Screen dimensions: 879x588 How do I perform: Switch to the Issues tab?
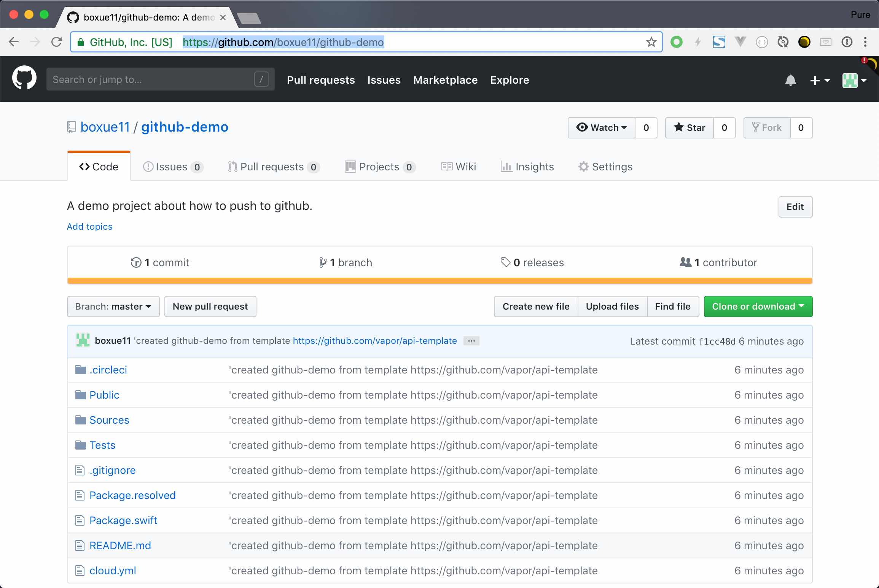[173, 167]
